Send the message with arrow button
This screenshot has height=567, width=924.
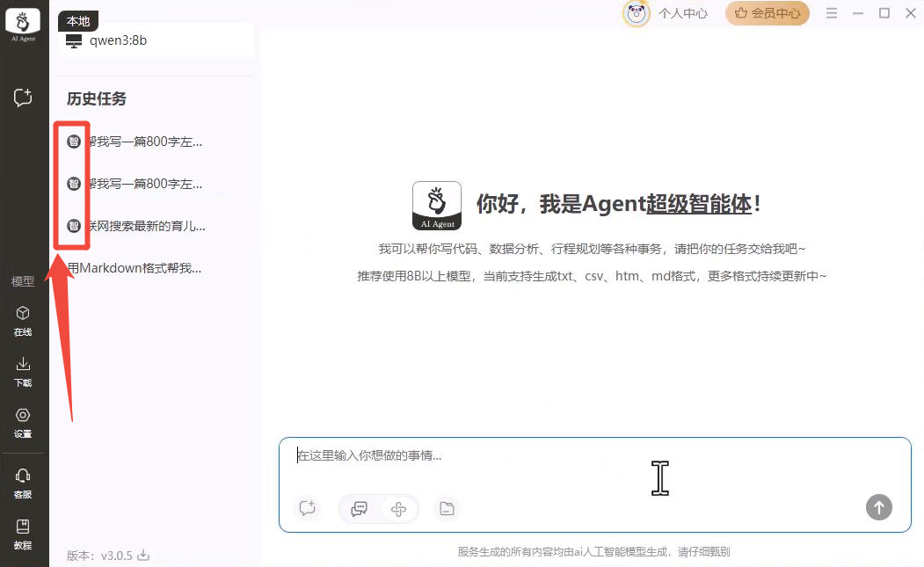point(878,507)
